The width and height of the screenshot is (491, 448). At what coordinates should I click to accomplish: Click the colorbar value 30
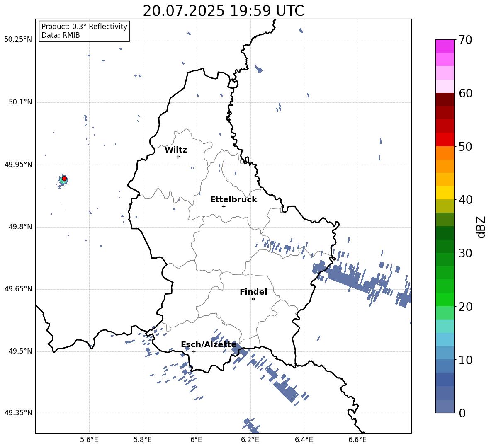pos(465,253)
